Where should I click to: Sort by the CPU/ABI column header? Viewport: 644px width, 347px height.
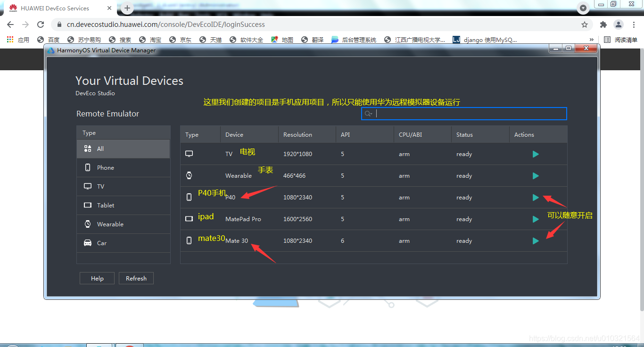pos(422,134)
